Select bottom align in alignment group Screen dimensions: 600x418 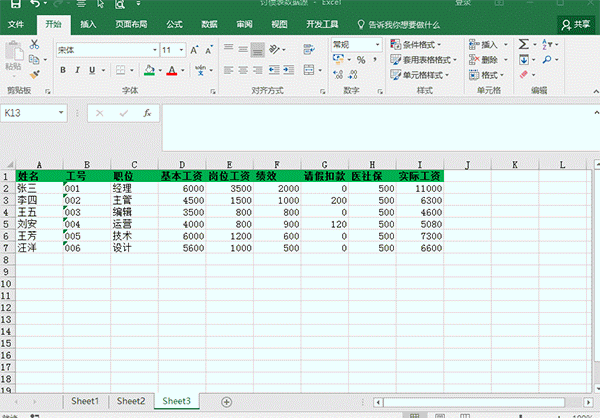coord(258,50)
